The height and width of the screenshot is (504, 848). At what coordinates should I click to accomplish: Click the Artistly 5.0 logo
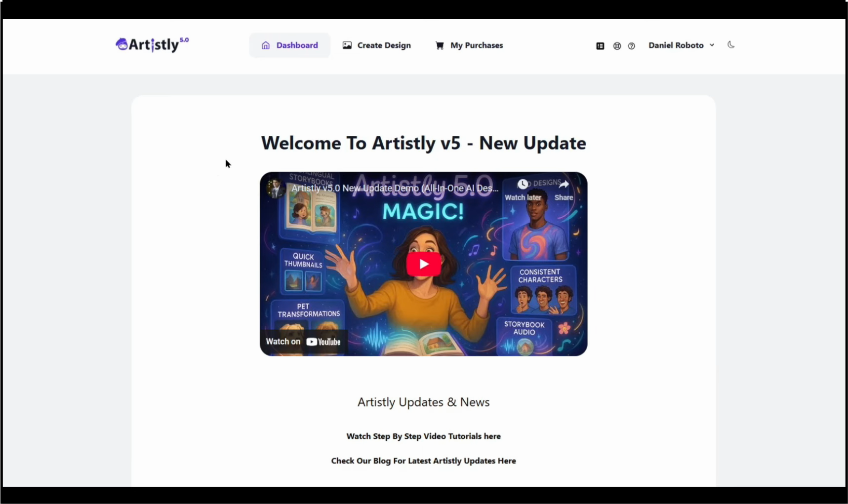(x=152, y=44)
